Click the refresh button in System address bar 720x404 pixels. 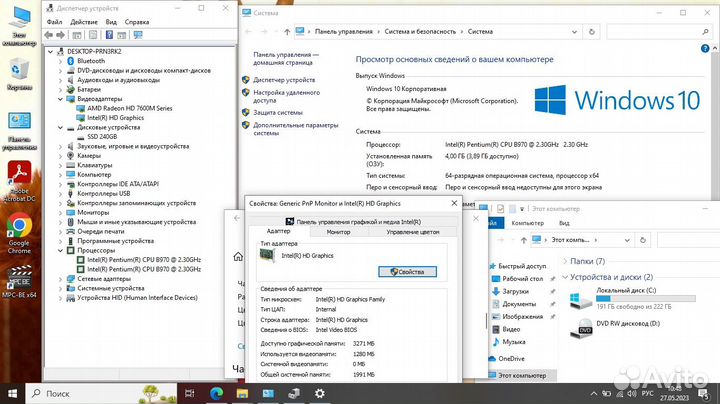591,32
